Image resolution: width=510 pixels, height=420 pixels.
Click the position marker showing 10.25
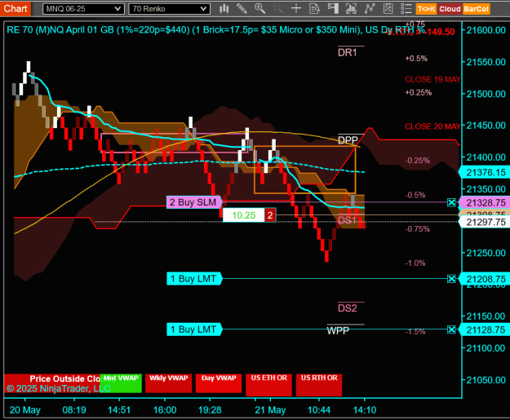pyautogui.click(x=244, y=215)
